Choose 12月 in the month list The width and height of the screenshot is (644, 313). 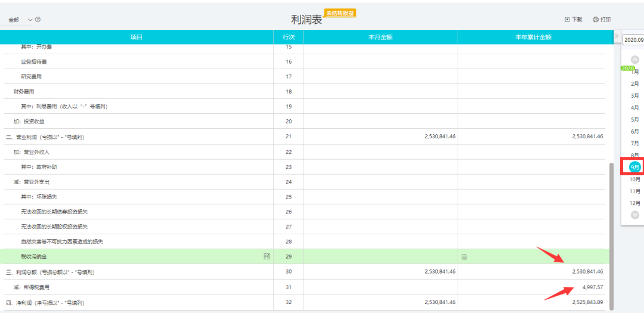pos(635,203)
